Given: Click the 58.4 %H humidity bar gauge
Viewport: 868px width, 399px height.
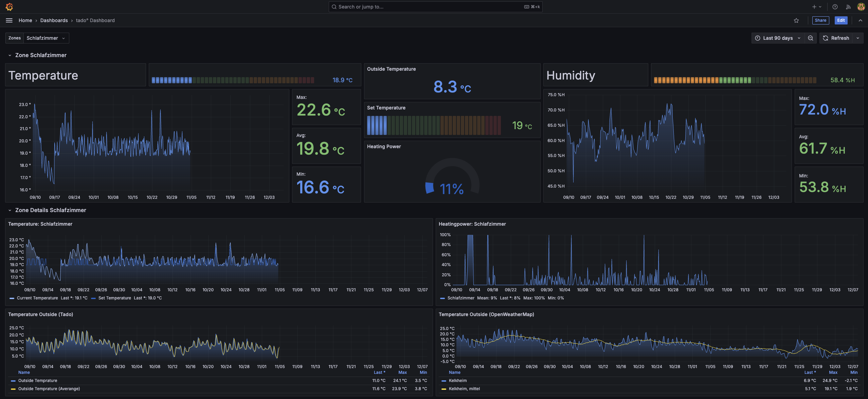Looking at the screenshot, I should pyautogui.click(x=735, y=80).
